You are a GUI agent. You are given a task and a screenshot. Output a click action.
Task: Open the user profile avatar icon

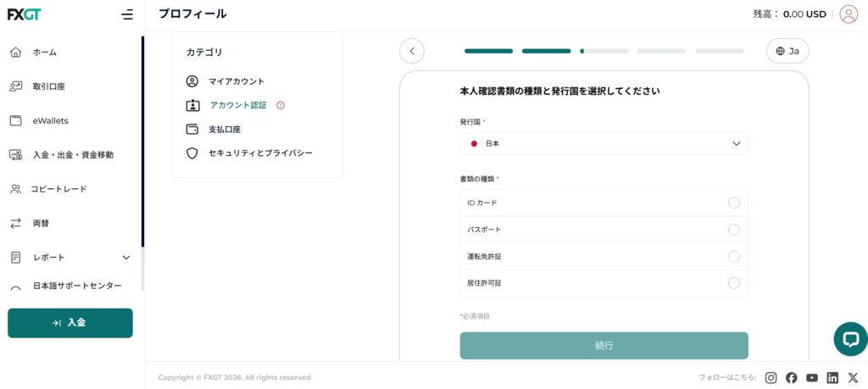click(848, 14)
